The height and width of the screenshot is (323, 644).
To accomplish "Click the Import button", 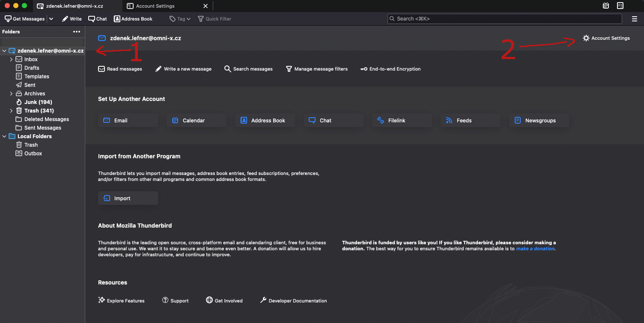I will (x=128, y=199).
